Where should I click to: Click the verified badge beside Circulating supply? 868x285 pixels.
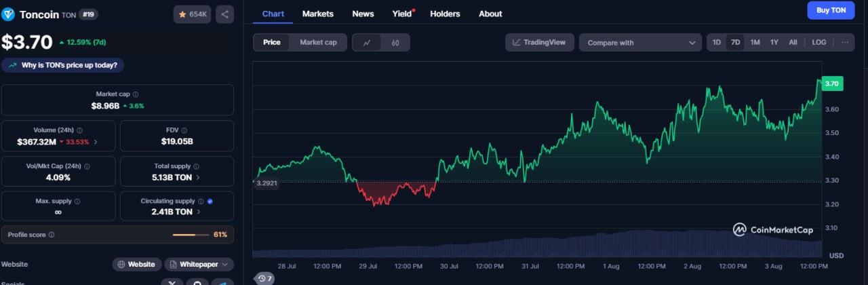[210, 202]
